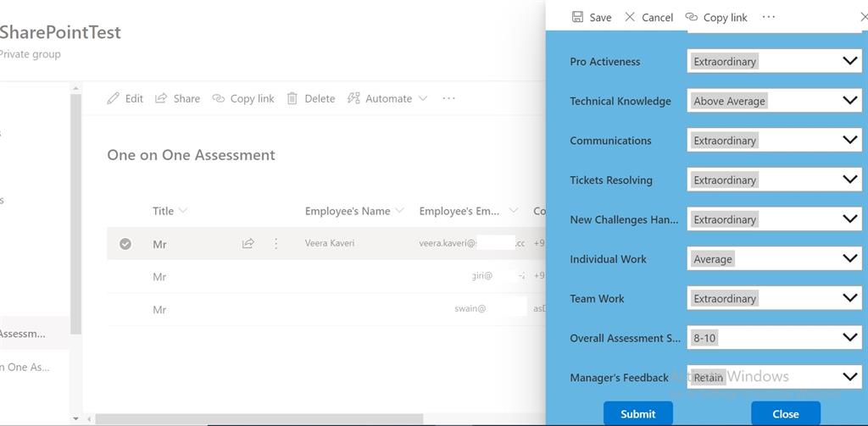Click the 'Team Work' field label

597,299
